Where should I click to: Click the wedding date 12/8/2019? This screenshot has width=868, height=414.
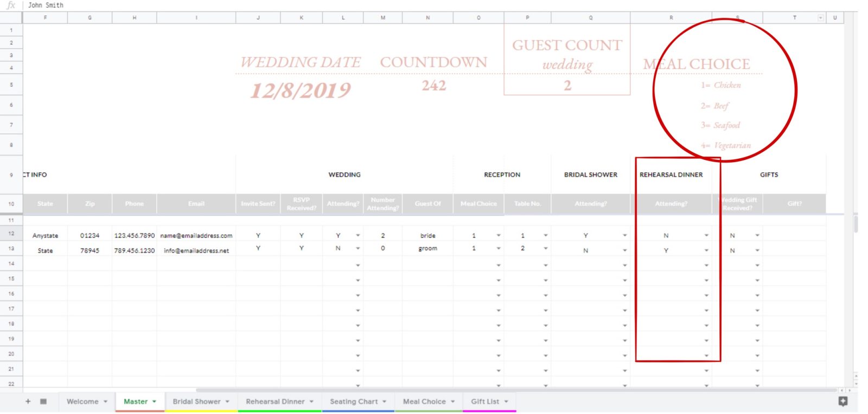301,90
